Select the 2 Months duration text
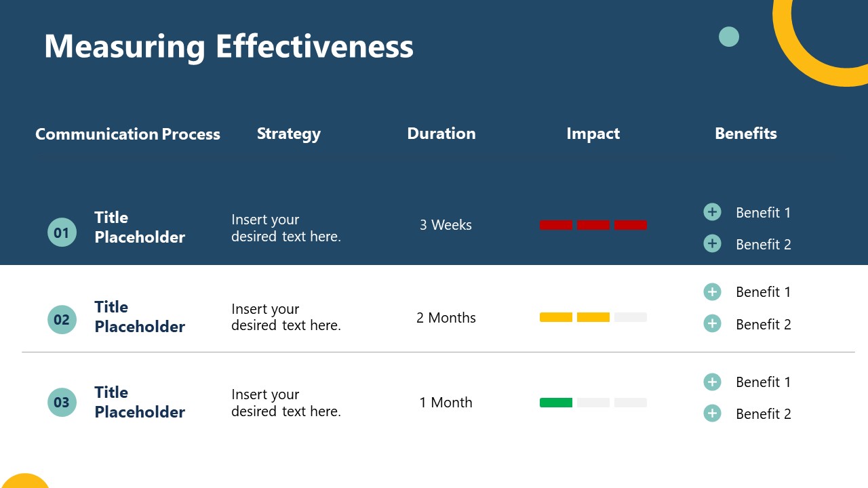 point(446,318)
